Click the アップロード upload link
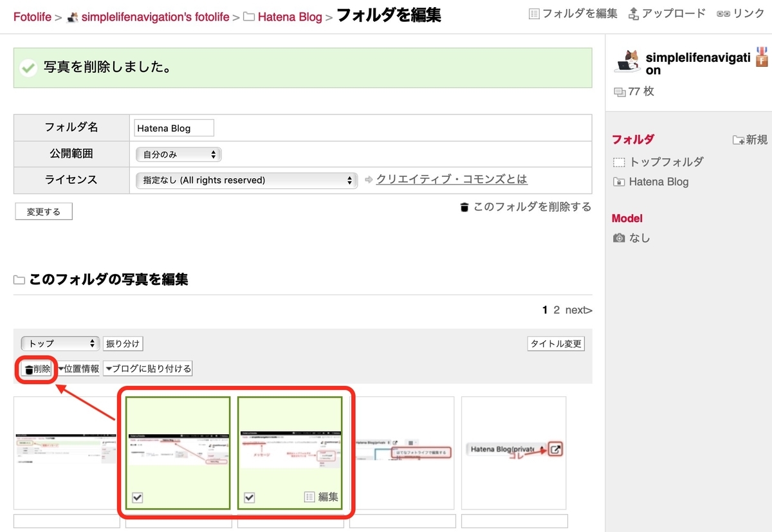Image resolution: width=772 pixels, height=532 pixels. click(674, 14)
